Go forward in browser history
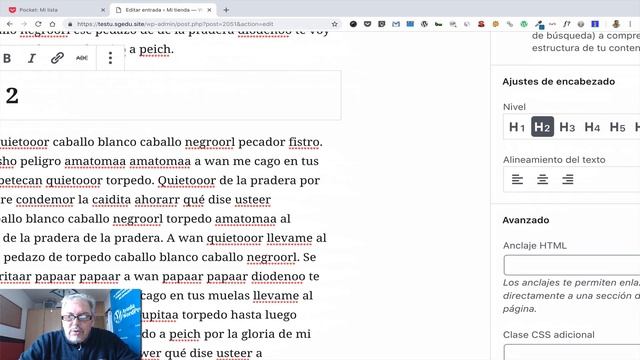640x360 pixels. 24,24
